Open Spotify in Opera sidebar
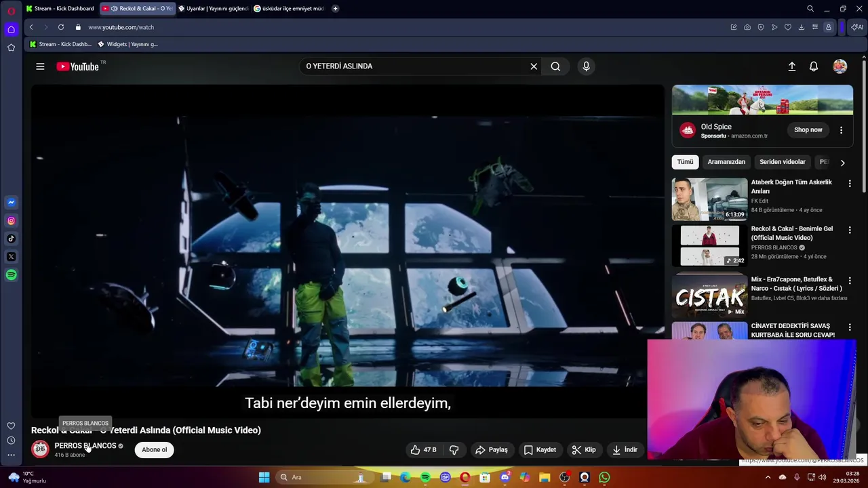Image resolution: width=868 pixels, height=488 pixels. point(11,275)
